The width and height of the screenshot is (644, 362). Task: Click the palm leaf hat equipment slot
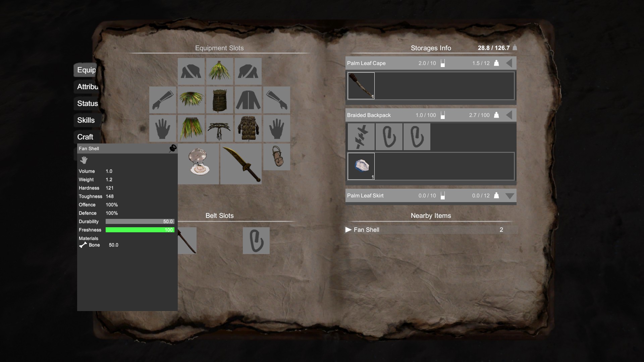219,71
